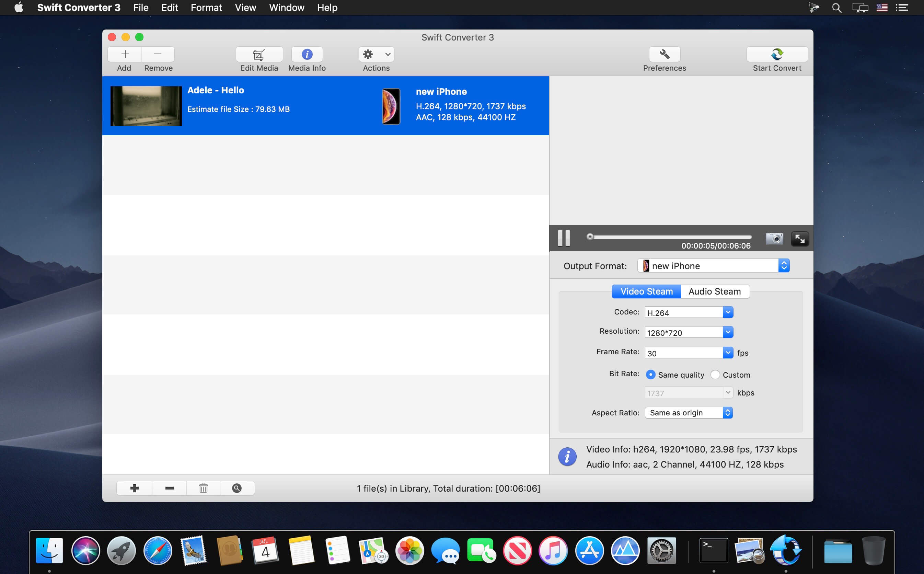Screen dimensions: 924x574
Task: Select Same quality bit rate option
Action: coord(650,375)
